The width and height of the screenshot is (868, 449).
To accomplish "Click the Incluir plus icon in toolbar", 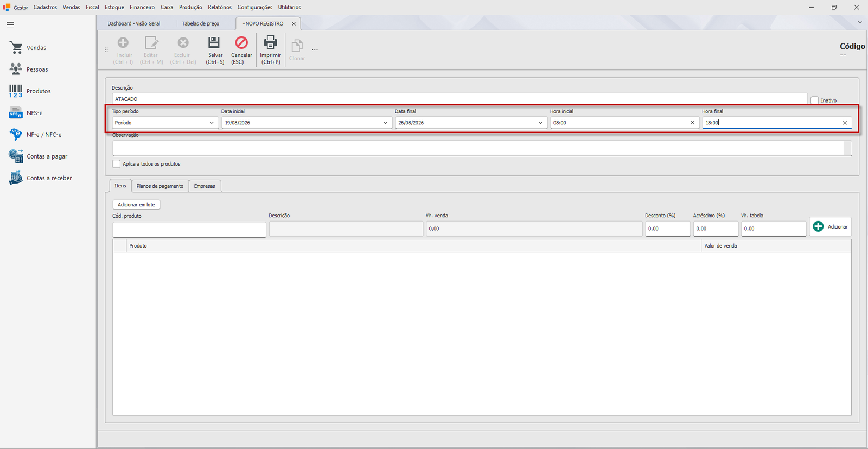I will point(123,42).
